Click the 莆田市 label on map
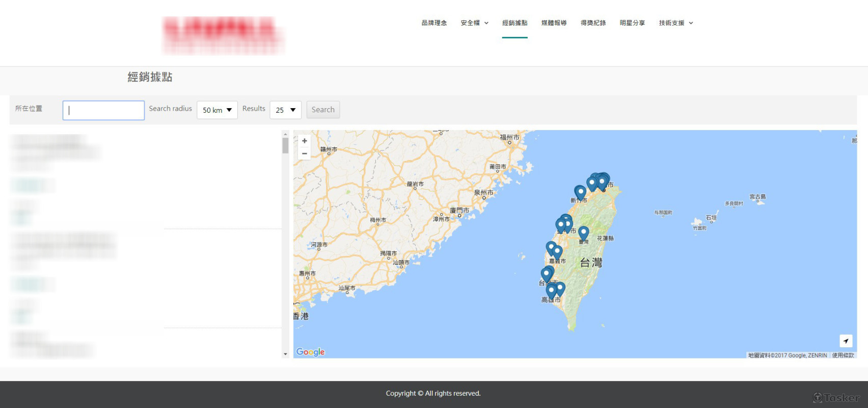The height and width of the screenshot is (408, 868). (498, 167)
